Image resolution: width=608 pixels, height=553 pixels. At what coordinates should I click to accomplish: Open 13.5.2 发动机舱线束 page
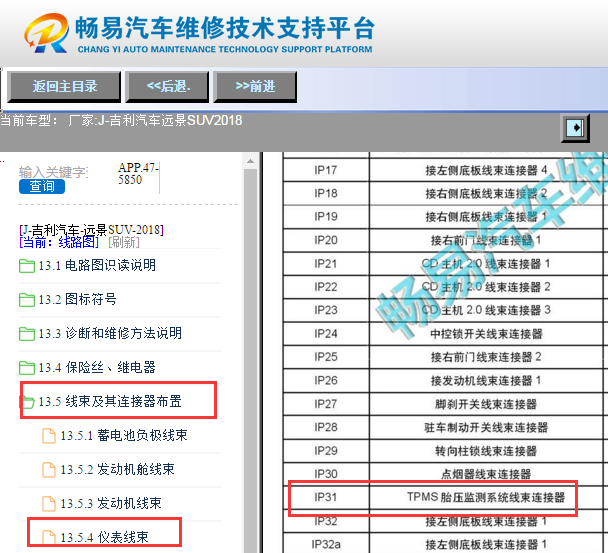pos(117,470)
